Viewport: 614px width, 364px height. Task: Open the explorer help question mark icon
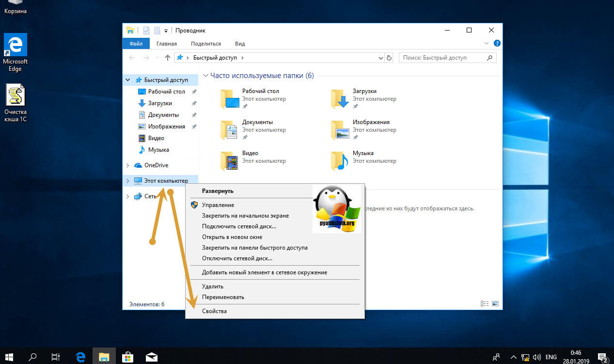[x=497, y=44]
